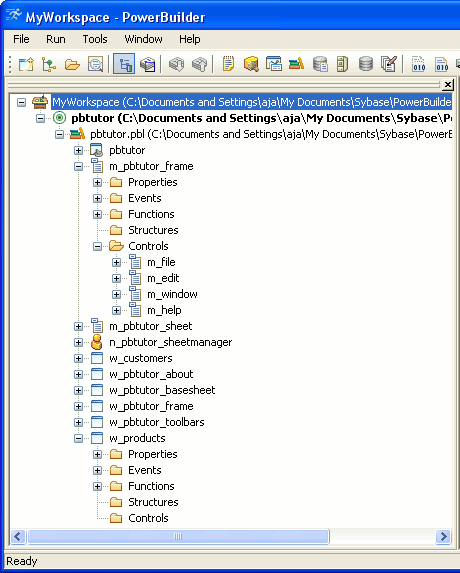The height and width of the screenshot is (573, 460).
Task: Expand the m_edit menu item
Action: tap(117, 278)
